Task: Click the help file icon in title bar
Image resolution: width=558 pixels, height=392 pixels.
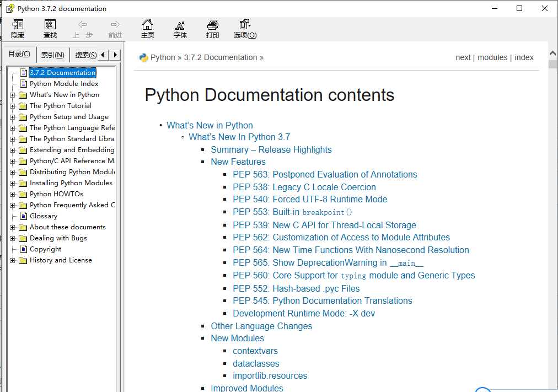Action: pyautogui.click(x=10, y=8)
